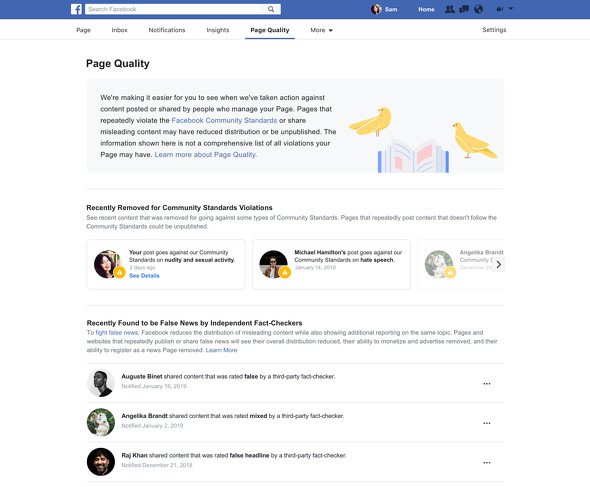Expand the account dropdown arrow

pyautogui.click(x=511, y=9)
